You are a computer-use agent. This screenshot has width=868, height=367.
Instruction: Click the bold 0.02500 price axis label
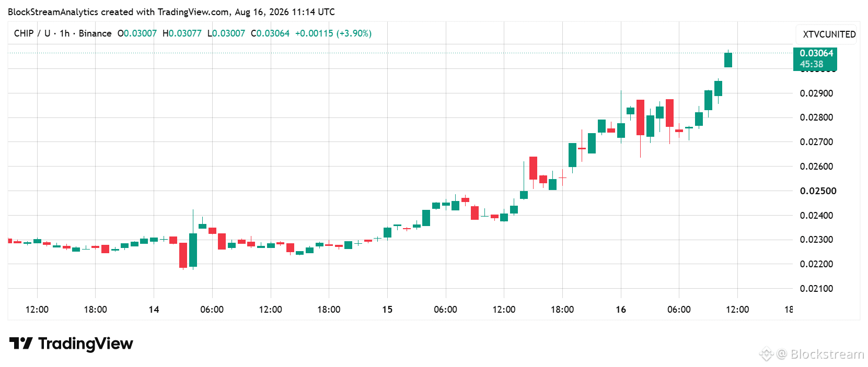tap(818, 191)
